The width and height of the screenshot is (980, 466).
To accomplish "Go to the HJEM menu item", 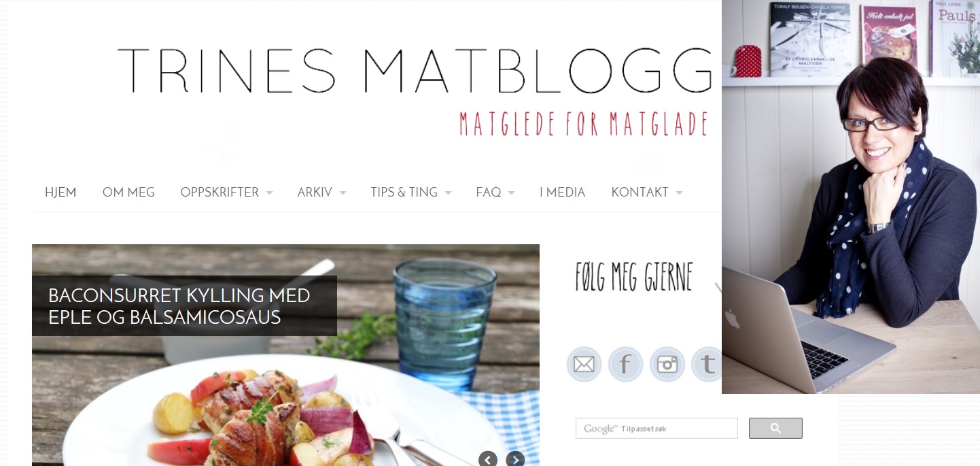I will (60, 193).
